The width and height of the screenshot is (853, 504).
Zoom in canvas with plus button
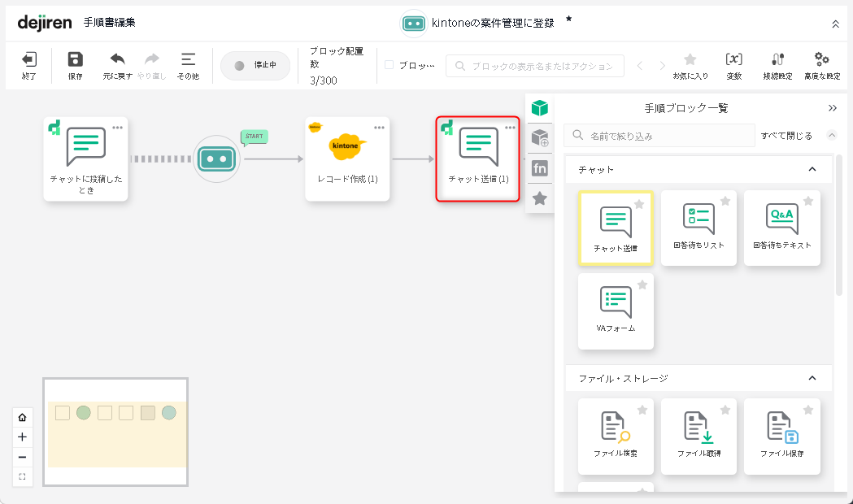pos(22,437)
